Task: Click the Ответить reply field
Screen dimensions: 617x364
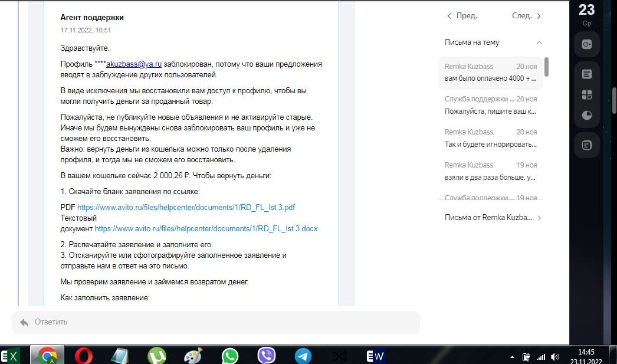Action: click(216, 322)
